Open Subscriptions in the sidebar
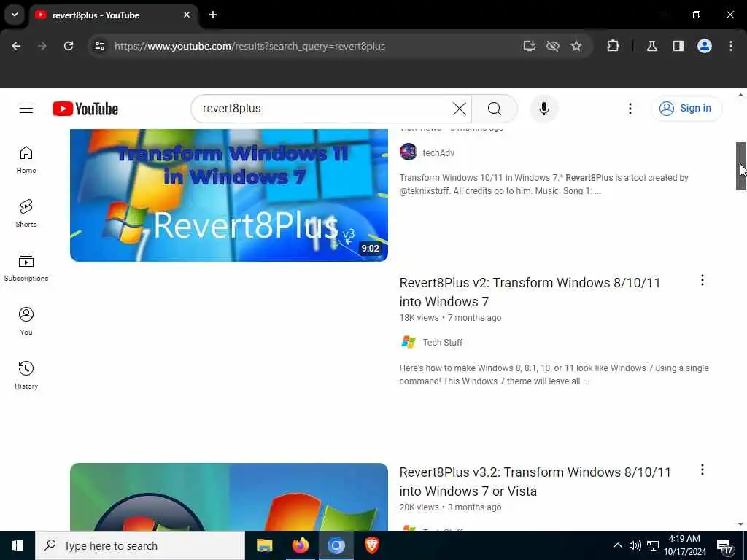 26,268
